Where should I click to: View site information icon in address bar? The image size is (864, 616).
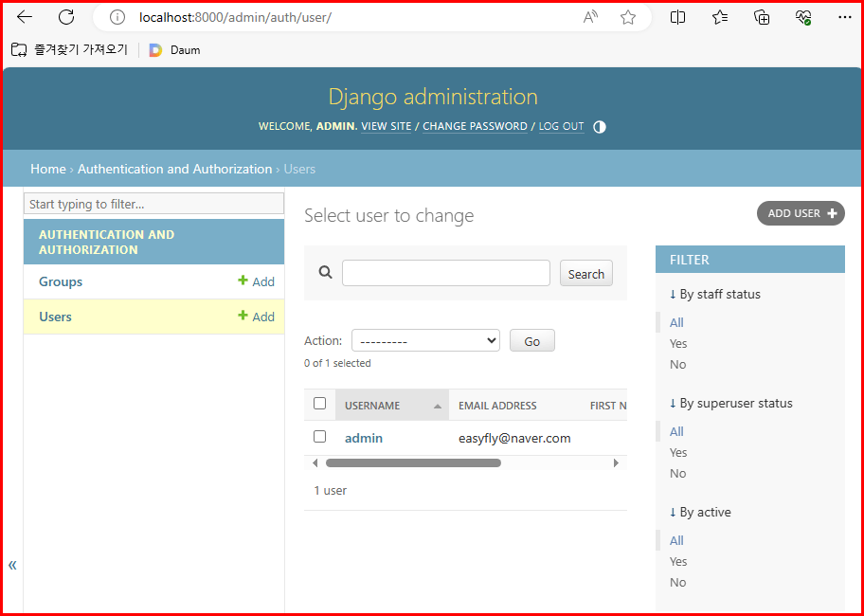(x=117, y=18)
